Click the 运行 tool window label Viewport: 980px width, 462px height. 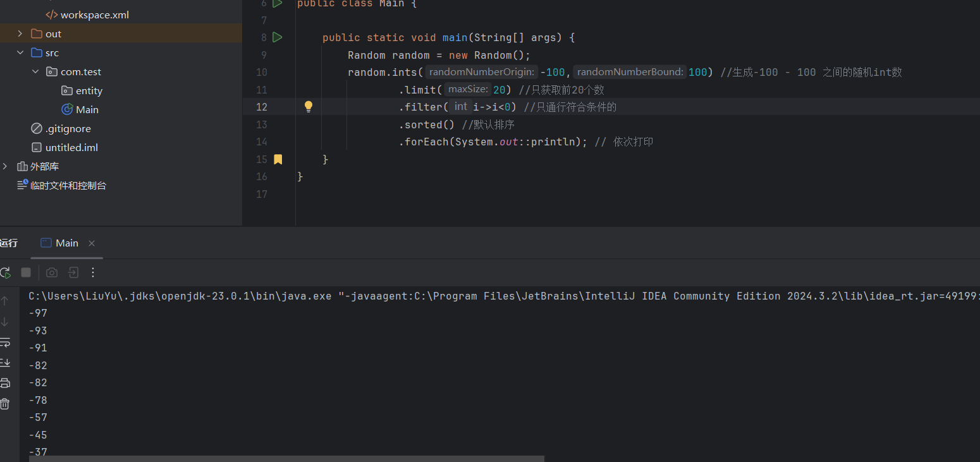[9, 243]
